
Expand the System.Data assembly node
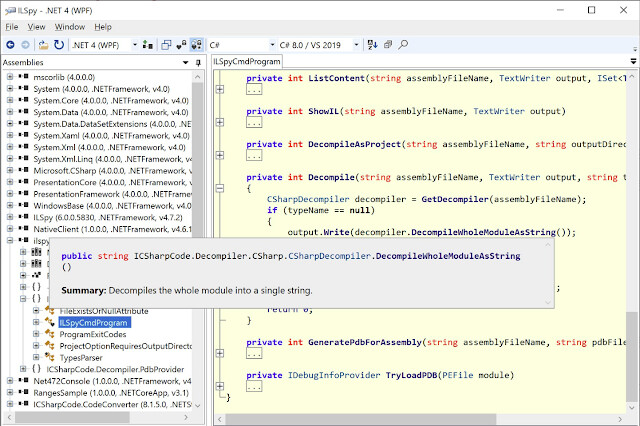pos(10,112)
